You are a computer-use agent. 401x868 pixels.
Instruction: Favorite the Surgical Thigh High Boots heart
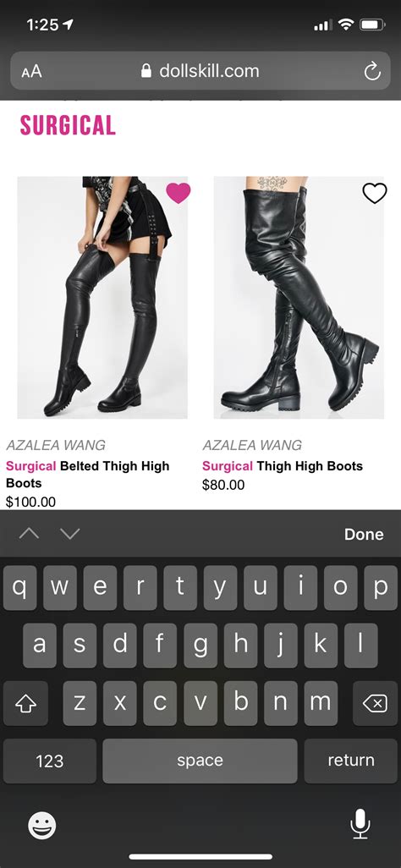tap(375, 193)
